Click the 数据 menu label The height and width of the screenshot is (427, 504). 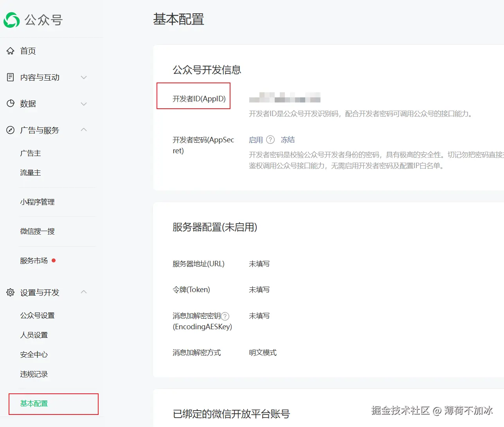[28, 104]
